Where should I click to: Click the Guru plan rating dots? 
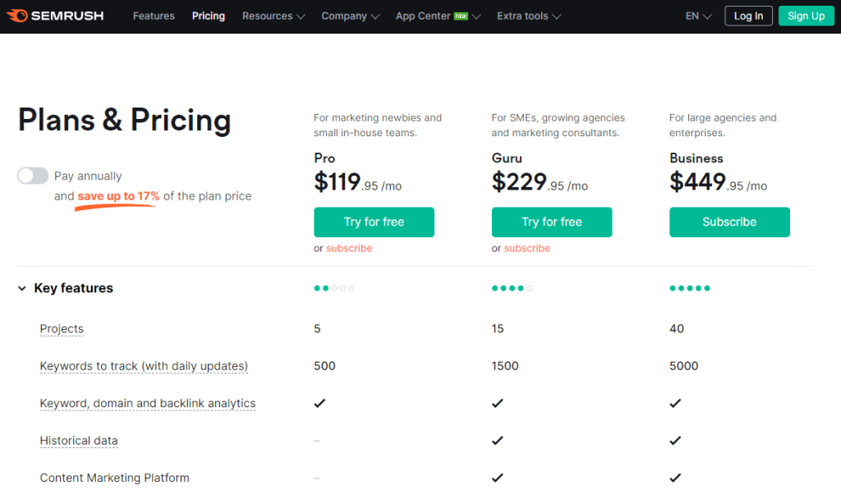click(512, 288)
